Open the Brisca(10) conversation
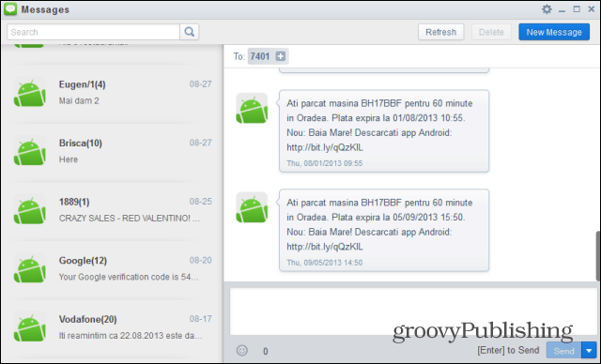 tap(112, 151)
